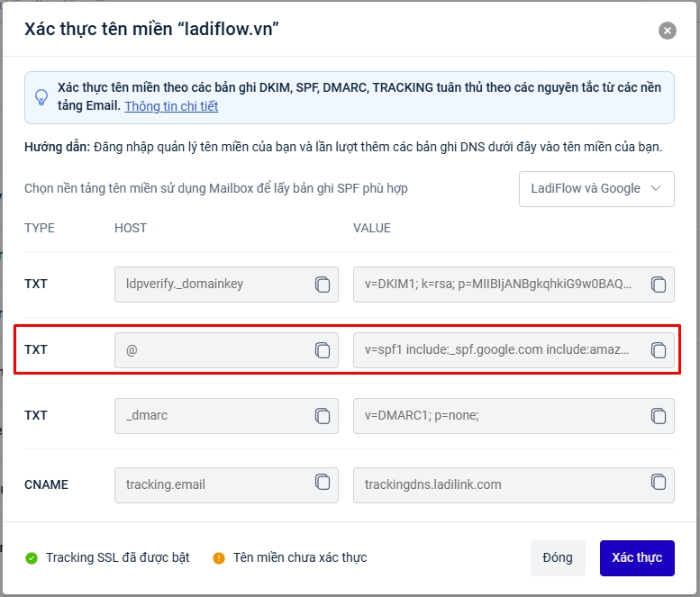The height and width of the screenshot is (597, 700).
Task: Open the LadiFlow và Google dropdown
Action: tap(596, 189)
